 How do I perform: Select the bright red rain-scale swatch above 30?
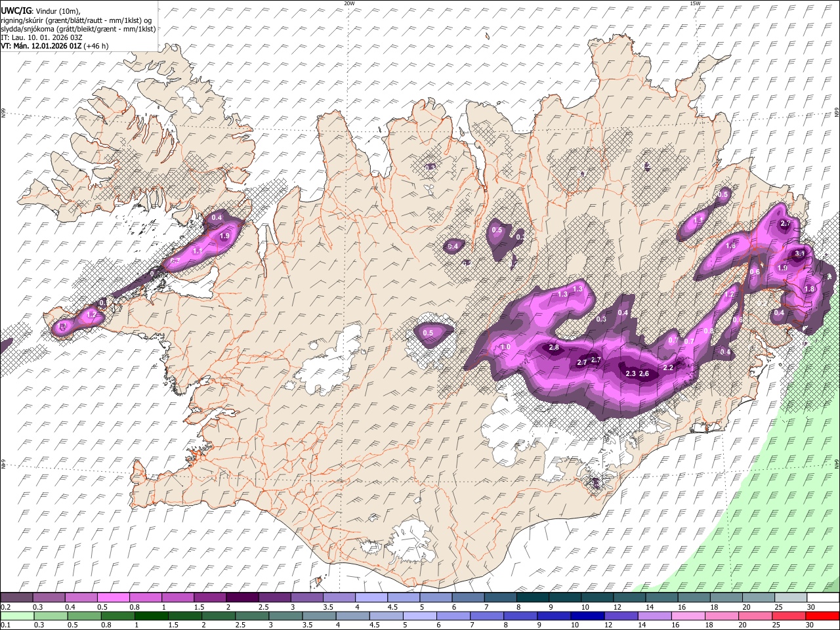click(822, 616)
